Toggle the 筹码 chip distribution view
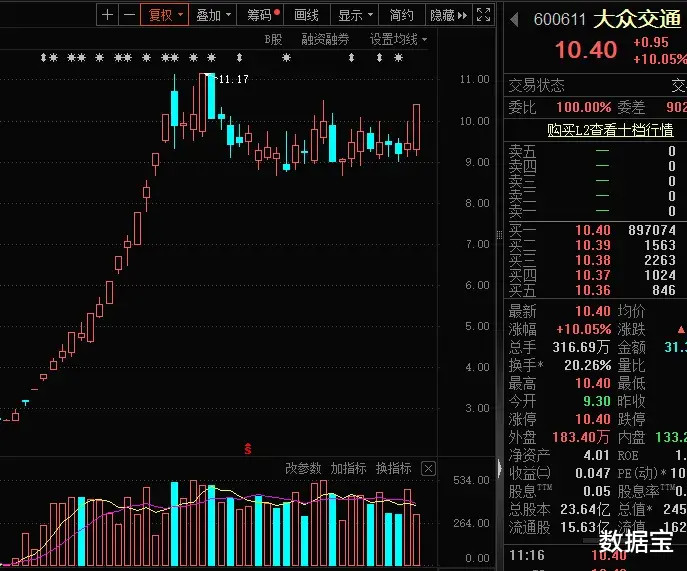Image resolution: width=687 pixels, height=571 pixels. tap(260, 15)
